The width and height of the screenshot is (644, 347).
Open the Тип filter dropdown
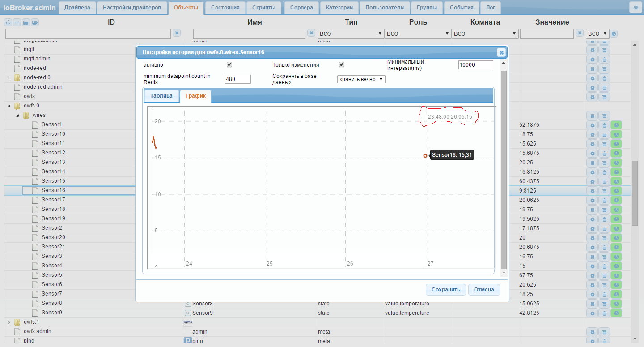pos(351,34)
